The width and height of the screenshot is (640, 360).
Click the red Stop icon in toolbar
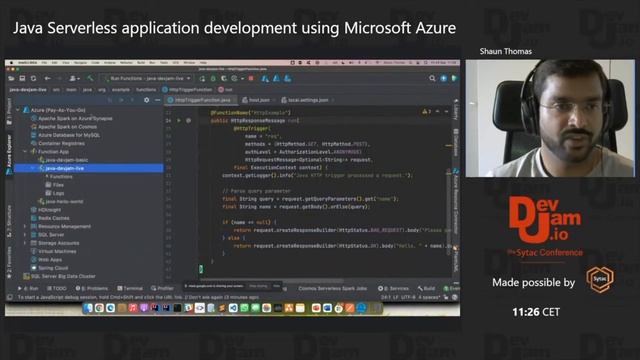pos(251,78)
